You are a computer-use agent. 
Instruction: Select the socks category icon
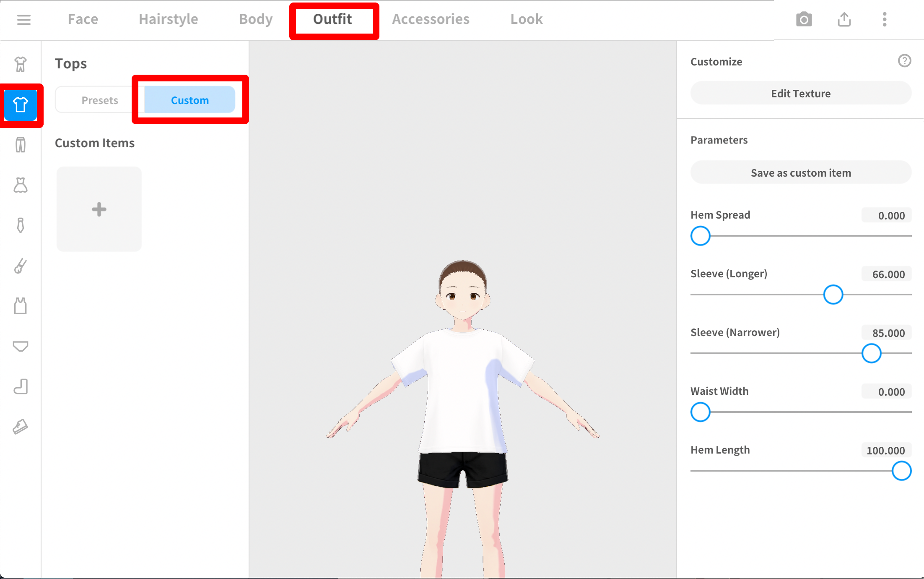[x=21, y=386]
